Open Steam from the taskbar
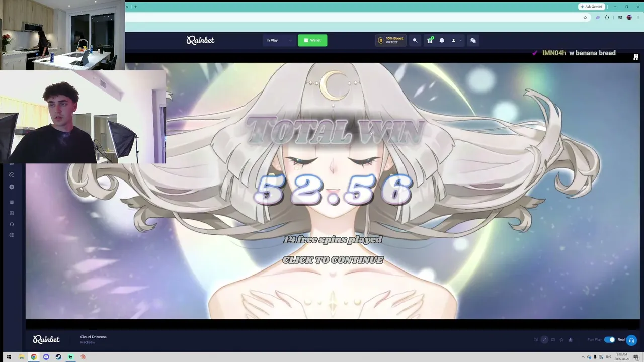Screen dimensions: 644x362 58,357
